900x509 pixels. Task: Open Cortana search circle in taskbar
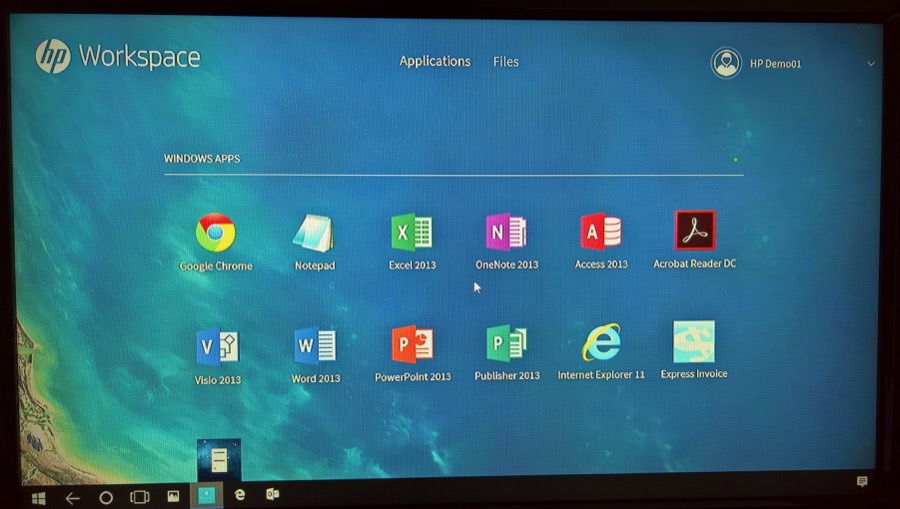coord(106,498)
